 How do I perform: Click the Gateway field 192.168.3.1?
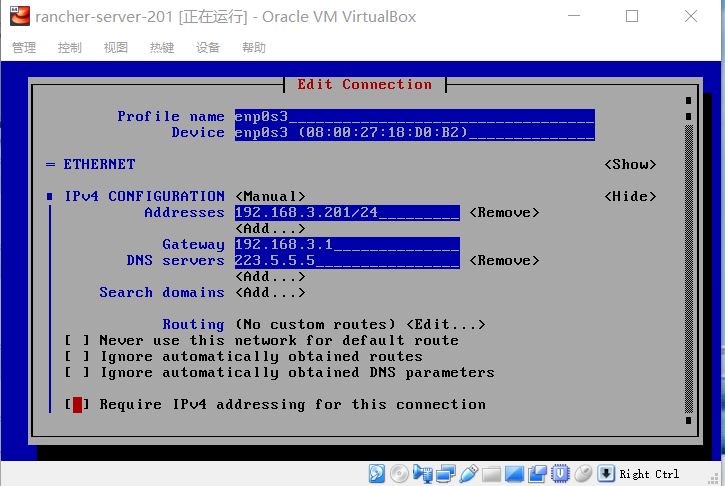[347, 245]
